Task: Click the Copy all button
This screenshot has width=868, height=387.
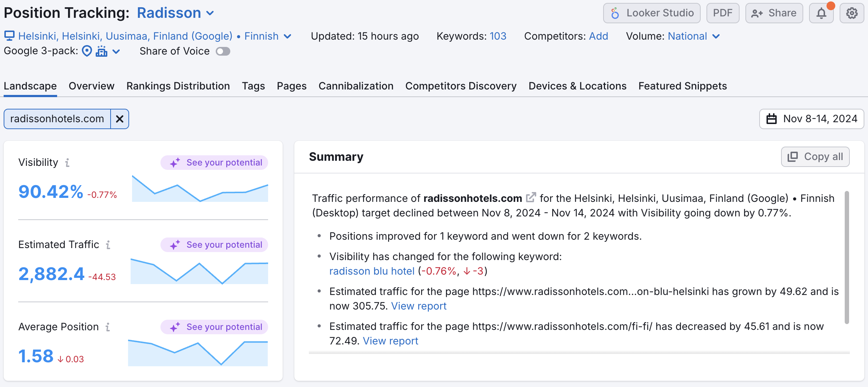Action: click(x=815, y=157)
